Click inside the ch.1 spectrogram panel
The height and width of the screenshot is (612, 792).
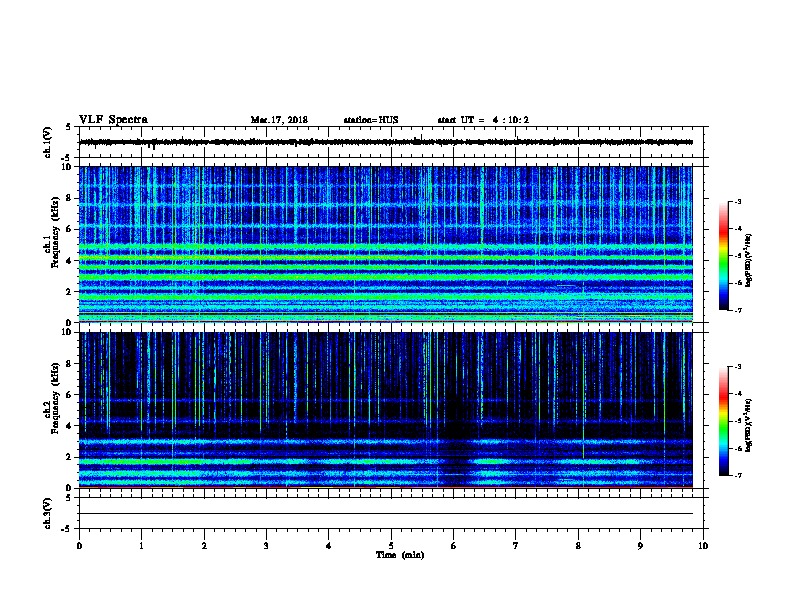coord(386,244)
